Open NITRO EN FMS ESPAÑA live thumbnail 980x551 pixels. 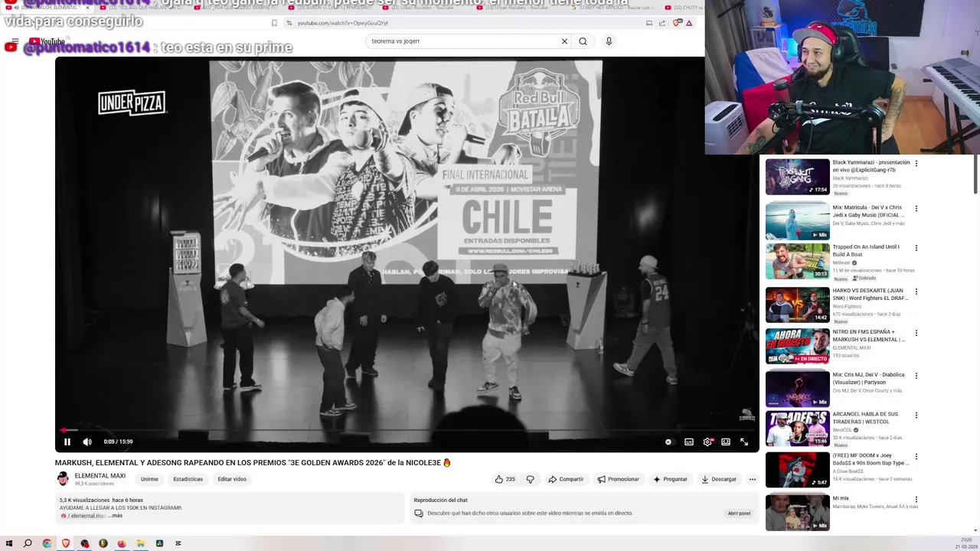point(797,347)
